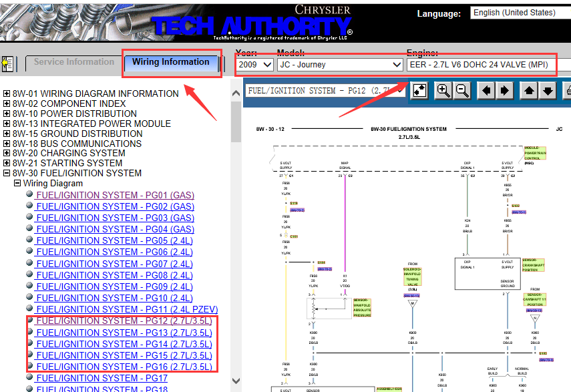Image resolution: width=571 pixels, height=392 pixels.
Task: Open the Engine dropdown EER 2.7L V6
Action: (x=488, y=65)
